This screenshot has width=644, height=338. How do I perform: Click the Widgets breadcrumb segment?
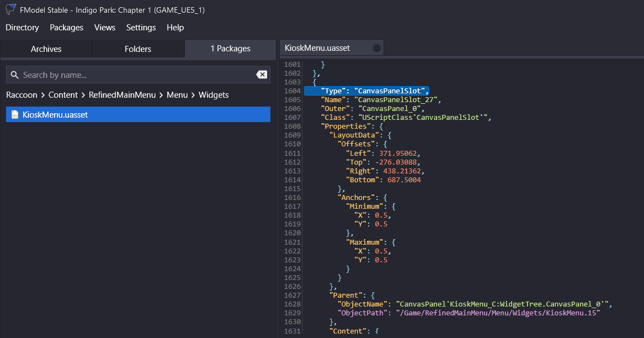(214, 95)
